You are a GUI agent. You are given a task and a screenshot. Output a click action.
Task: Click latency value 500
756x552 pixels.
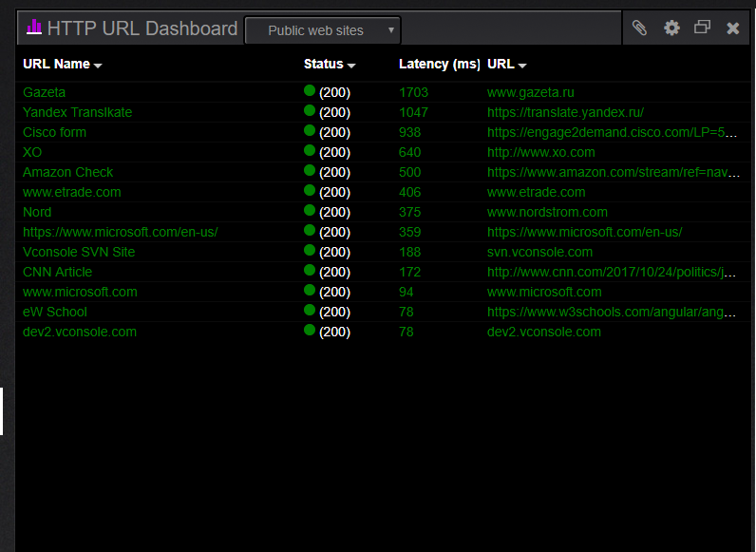pyautogui.click(x=410, y=172)
